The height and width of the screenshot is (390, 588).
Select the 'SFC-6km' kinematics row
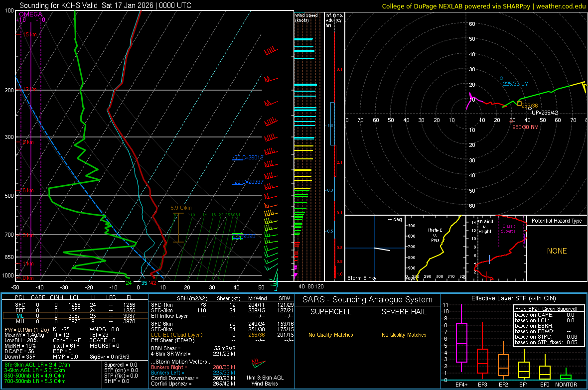(x=222, y=324)
